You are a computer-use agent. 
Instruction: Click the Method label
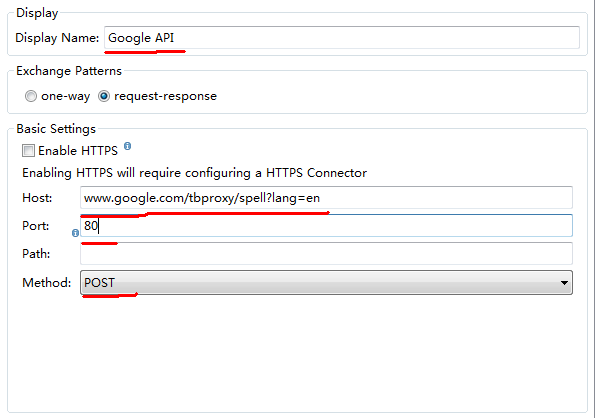pos(47,283)
